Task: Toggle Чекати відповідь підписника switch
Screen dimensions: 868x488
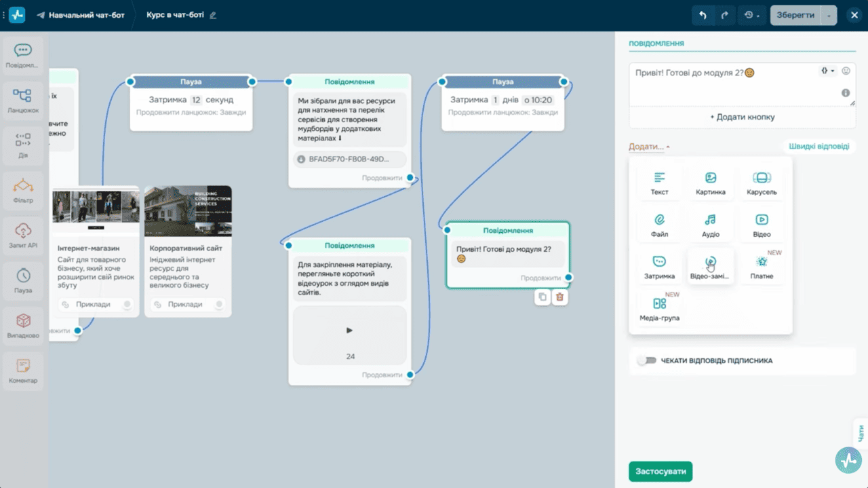Action: pos(647,360)
